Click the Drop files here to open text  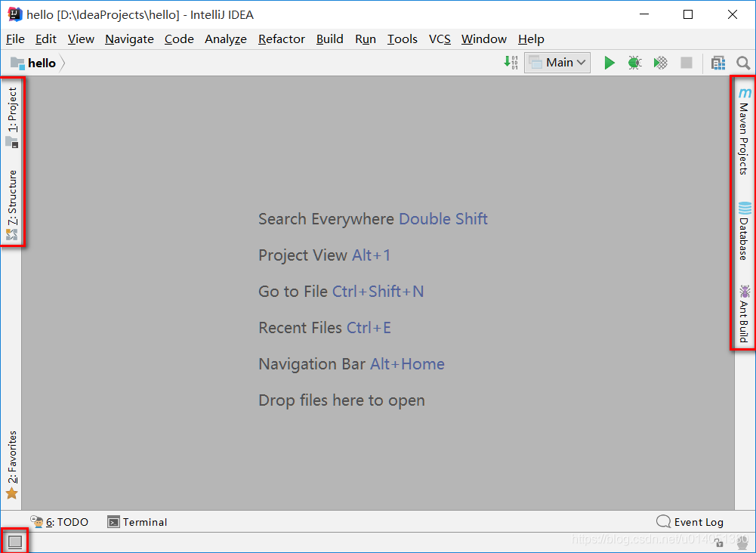[341, 400]
